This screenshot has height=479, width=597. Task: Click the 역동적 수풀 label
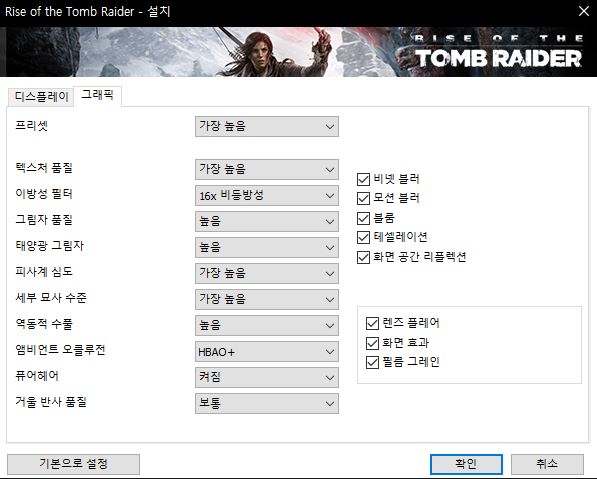coord(44,324)
